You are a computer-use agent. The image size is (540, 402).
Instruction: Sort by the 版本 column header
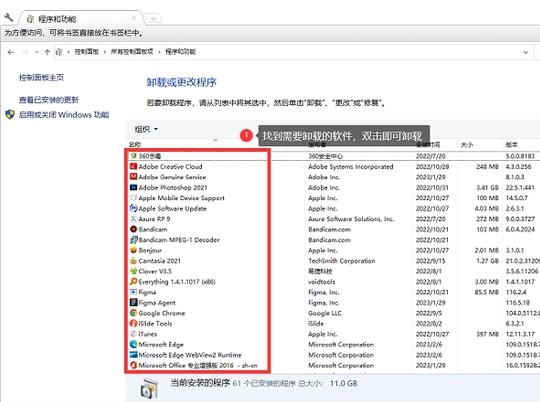point(512,145)
